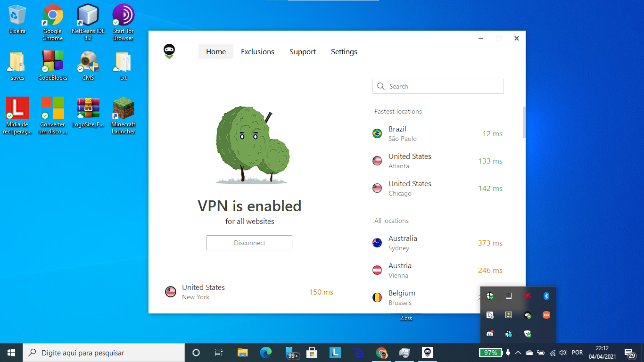Click the locations list scrollbar
This screenshot has width=644, height=362.
[523, 122]
